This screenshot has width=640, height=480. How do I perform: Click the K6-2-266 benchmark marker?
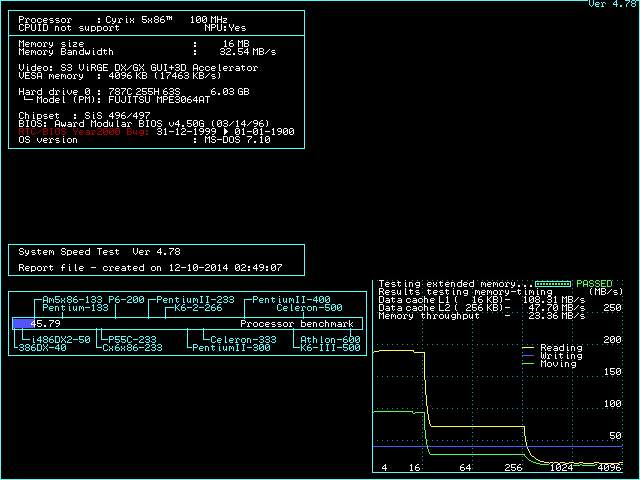click(198, 308)
